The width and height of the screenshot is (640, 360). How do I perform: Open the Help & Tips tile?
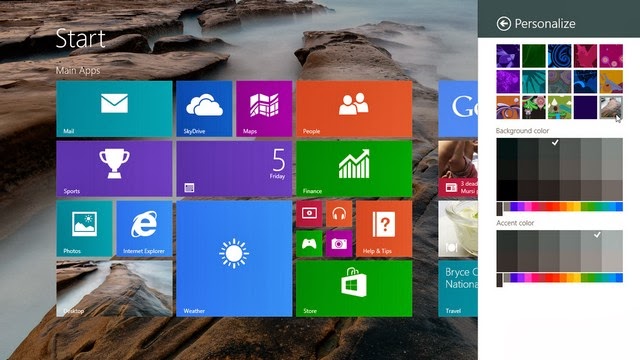coord(384,229)
